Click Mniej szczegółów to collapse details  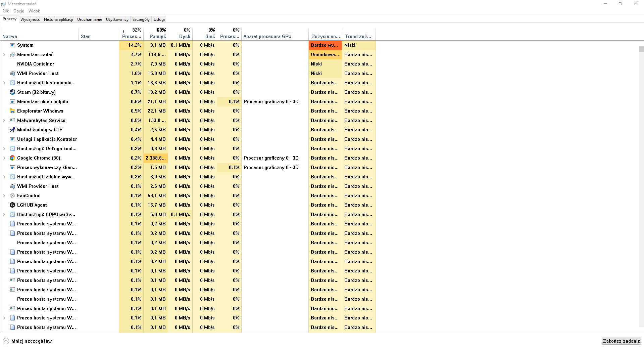coord(31,341)
